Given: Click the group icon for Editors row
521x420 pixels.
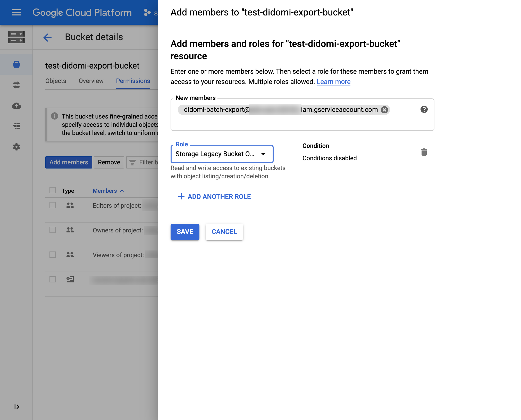Looking at the screenshot, I should [x=70, y=205].
